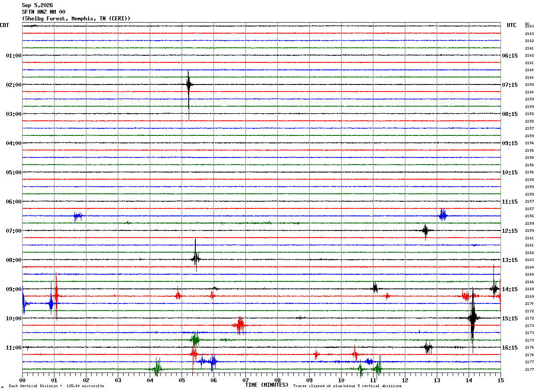Image resolution: width=536 pixels, height=392 pixels.
Task: Click the red burst on the 10:00 trace
Action: [239, 326]
